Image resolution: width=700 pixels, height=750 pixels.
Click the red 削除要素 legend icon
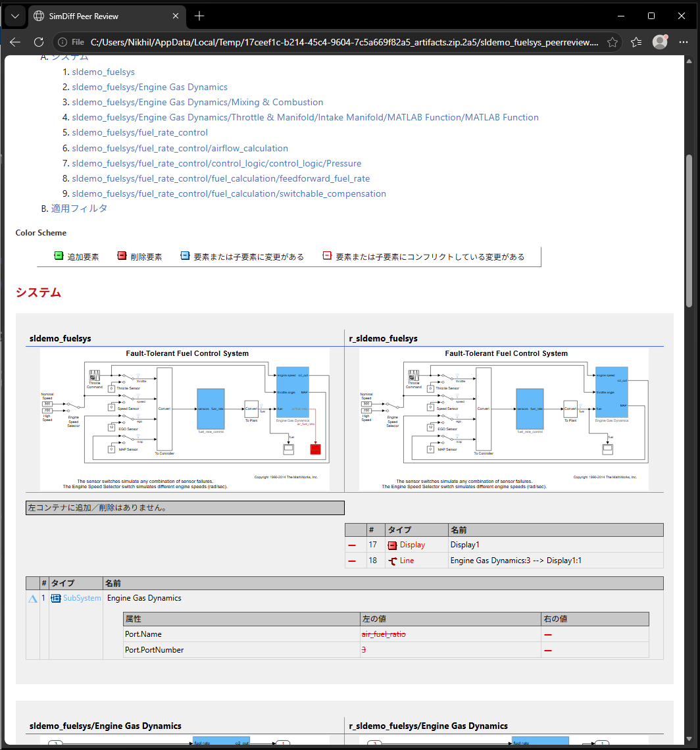click(122, 256)
